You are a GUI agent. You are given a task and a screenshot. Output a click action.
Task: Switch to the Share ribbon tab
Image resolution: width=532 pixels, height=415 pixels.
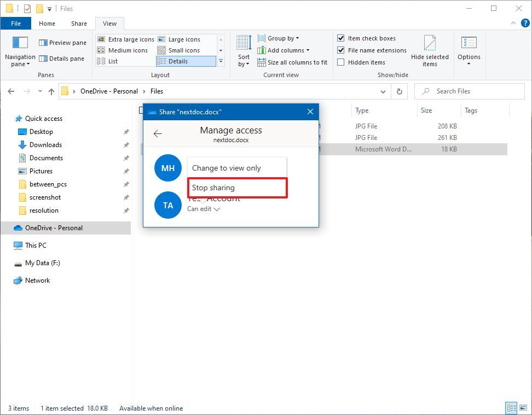click(x=78, y=24)
